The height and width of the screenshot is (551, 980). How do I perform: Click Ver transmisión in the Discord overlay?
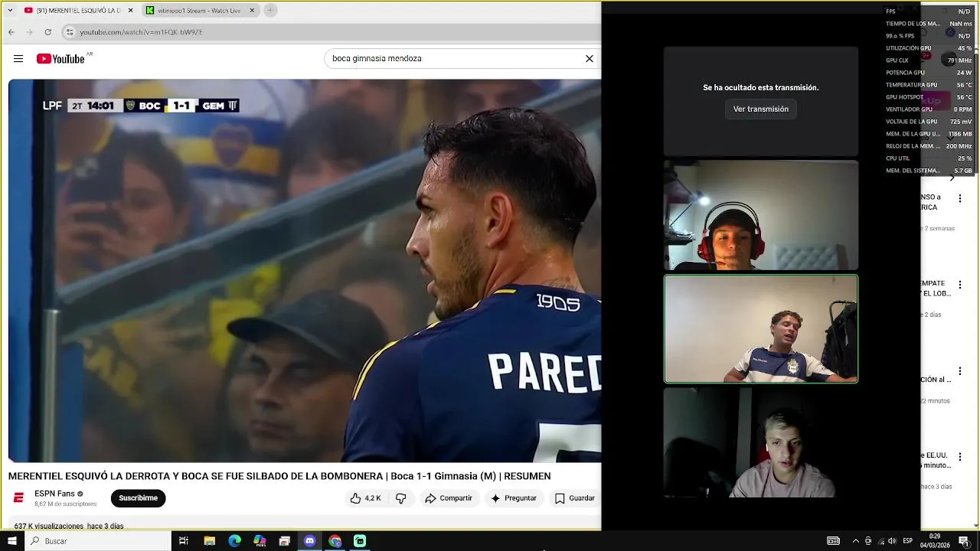coord(760,109)
